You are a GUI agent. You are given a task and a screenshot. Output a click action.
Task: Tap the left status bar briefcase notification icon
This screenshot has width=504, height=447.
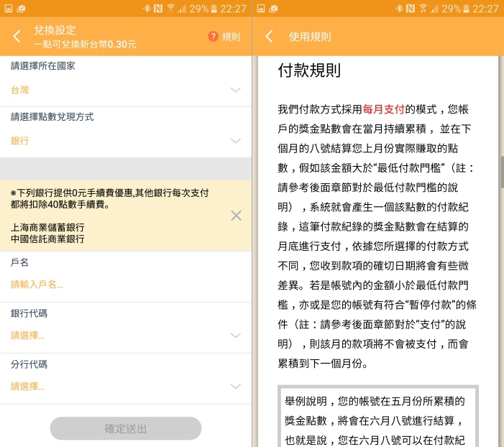[22, 9]
